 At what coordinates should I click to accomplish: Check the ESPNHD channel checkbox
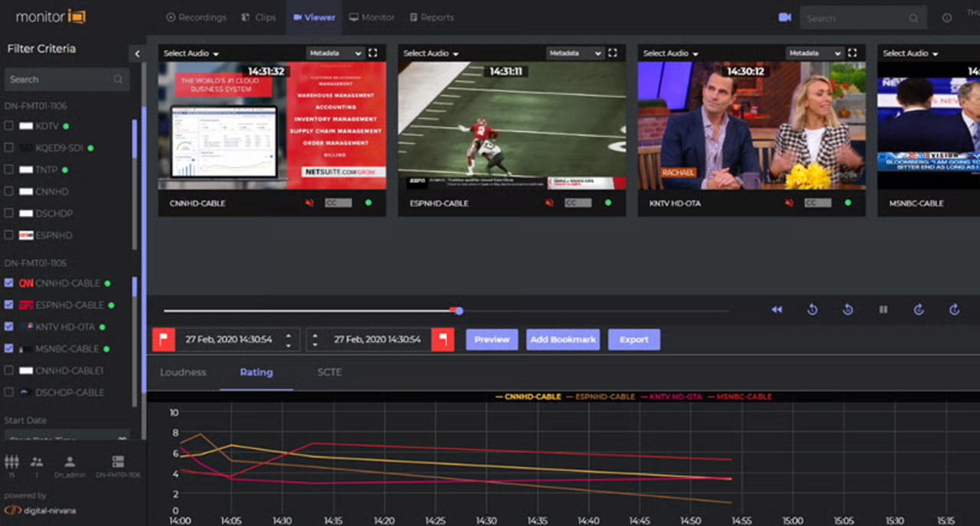pyautogui.click(x=9, y=235)
